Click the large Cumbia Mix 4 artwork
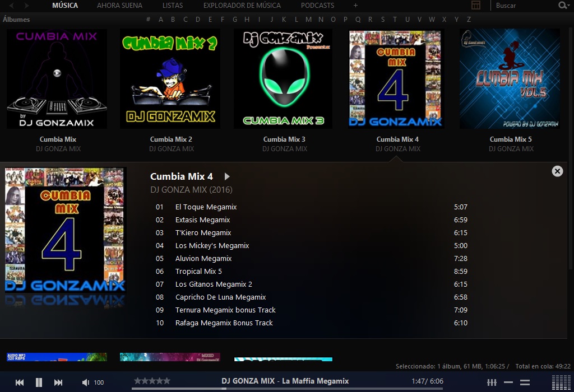Viewport: 574px width, 392px height. point(65,230)
